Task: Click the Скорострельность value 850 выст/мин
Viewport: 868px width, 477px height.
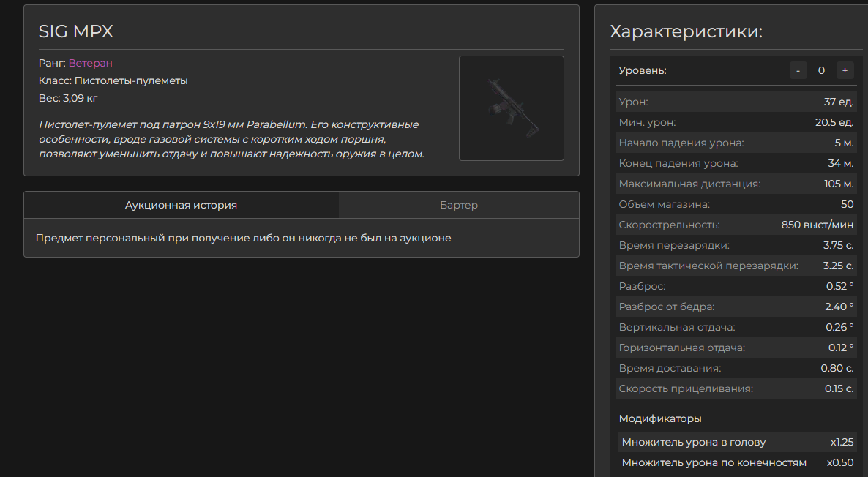Action: [x=818, y=225]
